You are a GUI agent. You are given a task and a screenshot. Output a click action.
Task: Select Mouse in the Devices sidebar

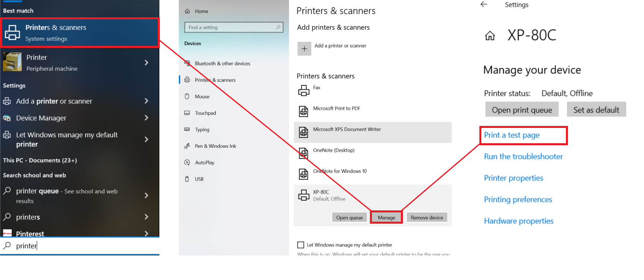(202, 97)
